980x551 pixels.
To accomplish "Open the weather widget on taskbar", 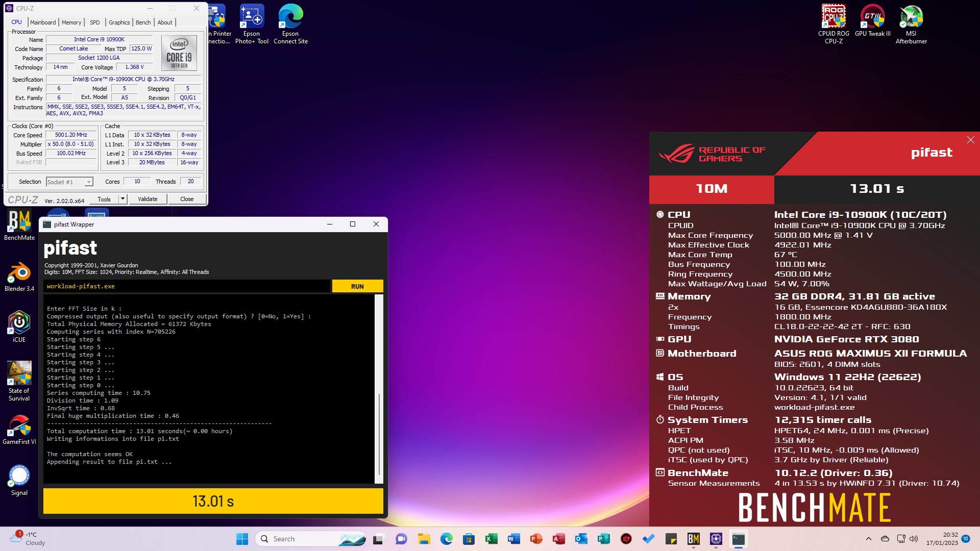I will (x=28, y=539).
